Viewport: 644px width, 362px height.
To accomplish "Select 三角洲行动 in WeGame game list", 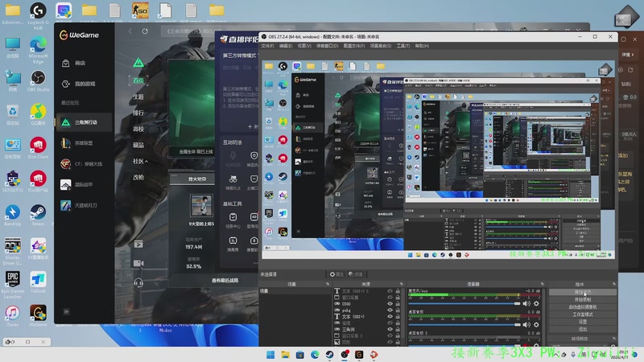I will pyautogui.click(x=84, y=122).
